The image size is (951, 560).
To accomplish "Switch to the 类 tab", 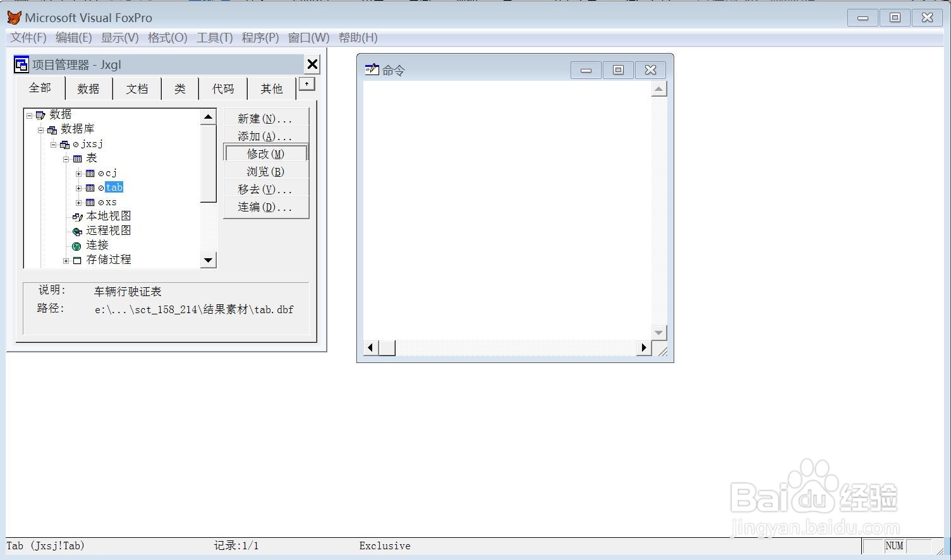I will (x=180, y=89).
